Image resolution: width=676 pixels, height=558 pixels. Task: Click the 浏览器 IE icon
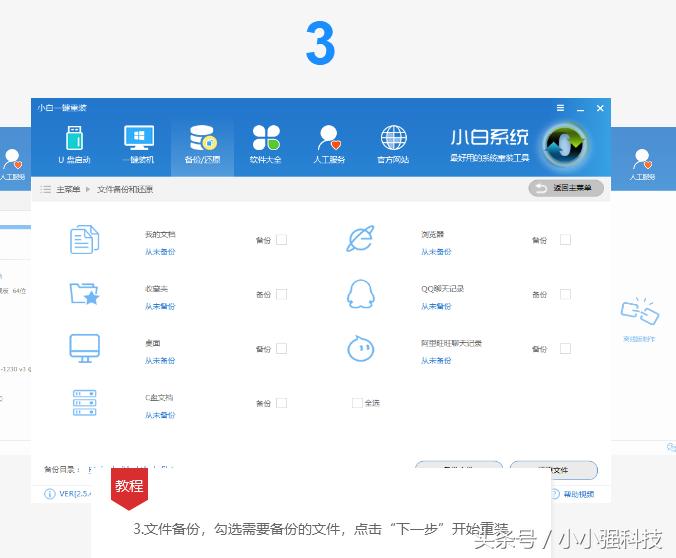tap(360, 238)
